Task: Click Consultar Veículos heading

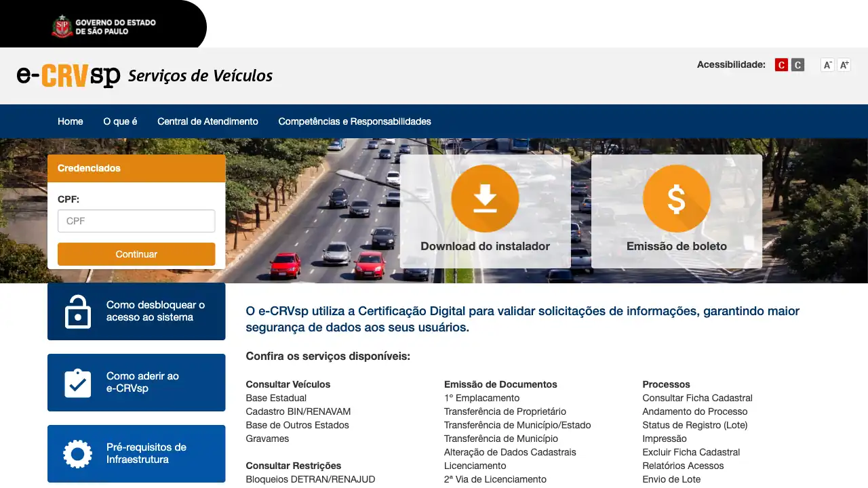Action: 288,384
